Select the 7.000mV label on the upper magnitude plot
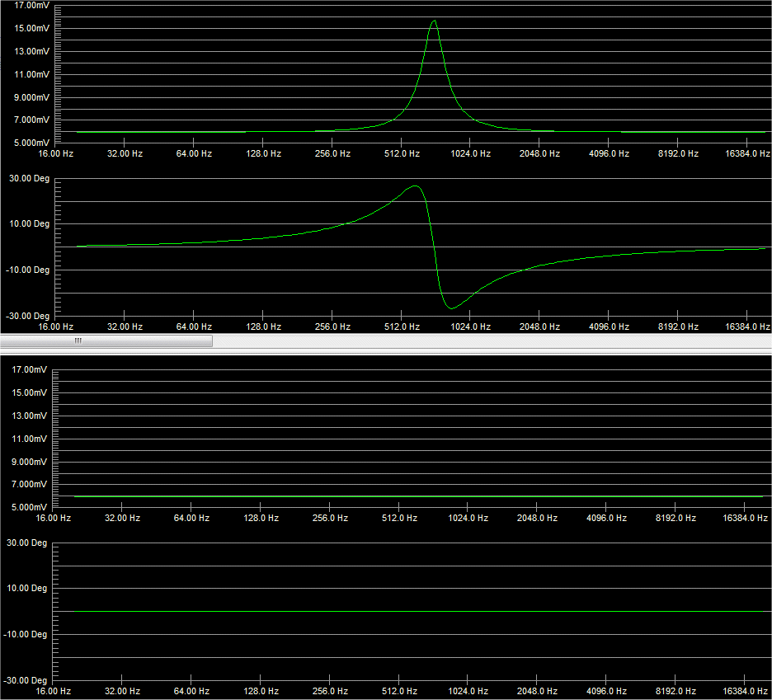The height and width of the screenshot is (700, 772). 31,120
